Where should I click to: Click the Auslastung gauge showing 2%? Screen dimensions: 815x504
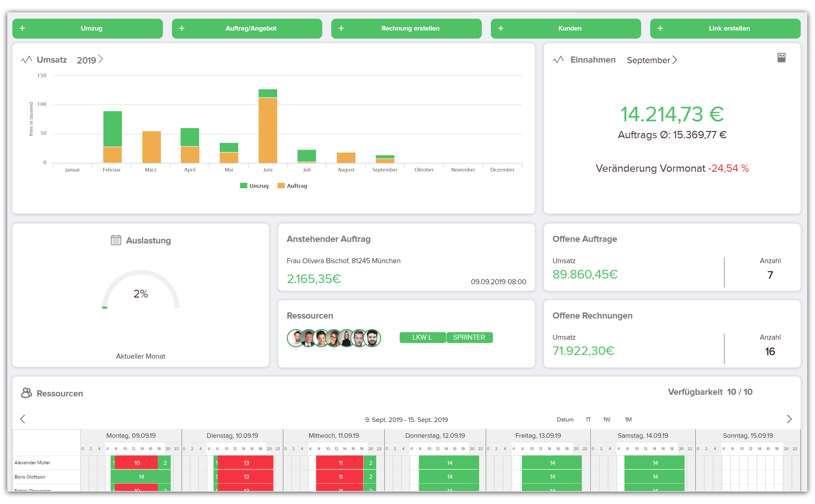(x=141, y=293)
